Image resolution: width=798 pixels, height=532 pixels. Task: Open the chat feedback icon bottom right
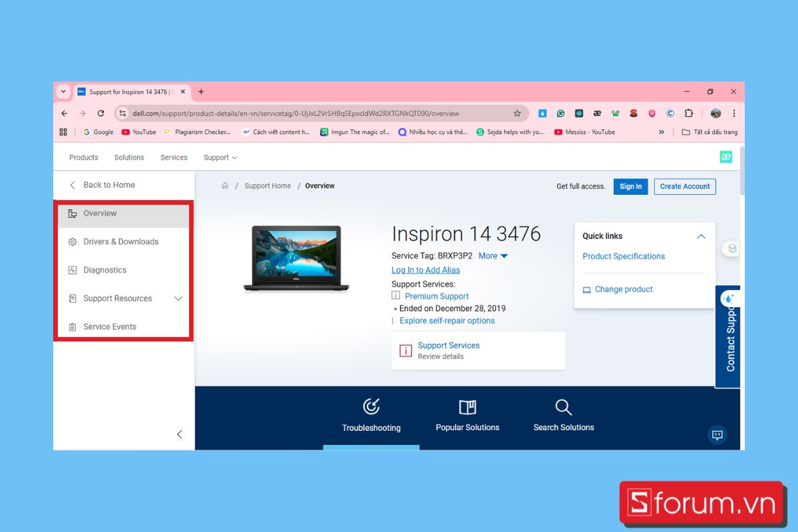[717, 435]
